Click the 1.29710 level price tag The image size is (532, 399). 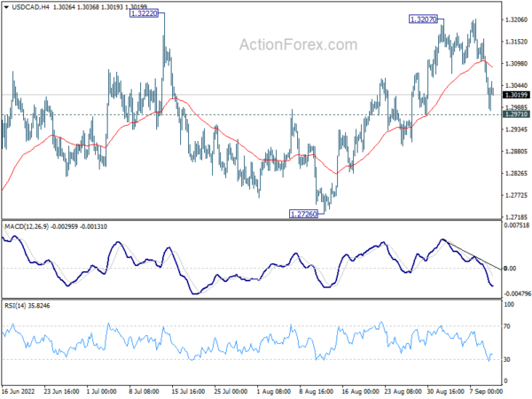[516, 114]
